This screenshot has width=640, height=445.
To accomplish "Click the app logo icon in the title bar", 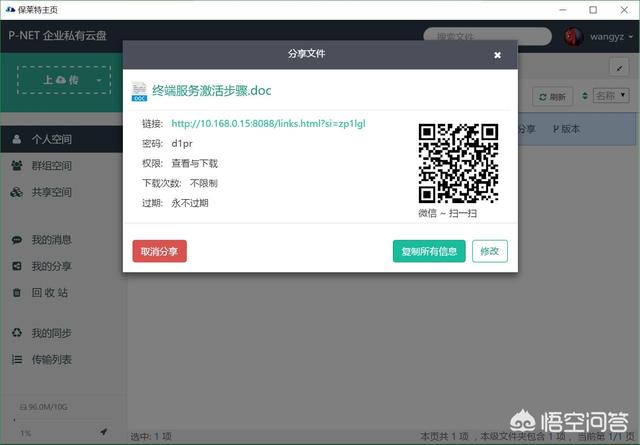I will pyautogui.click(x=11, y=9).
